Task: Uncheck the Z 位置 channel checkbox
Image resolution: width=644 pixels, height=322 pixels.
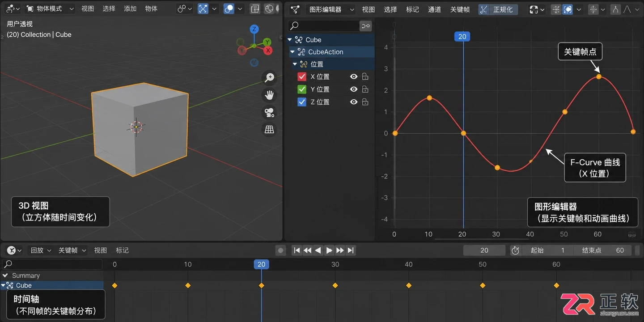Action: click(302, 102)
